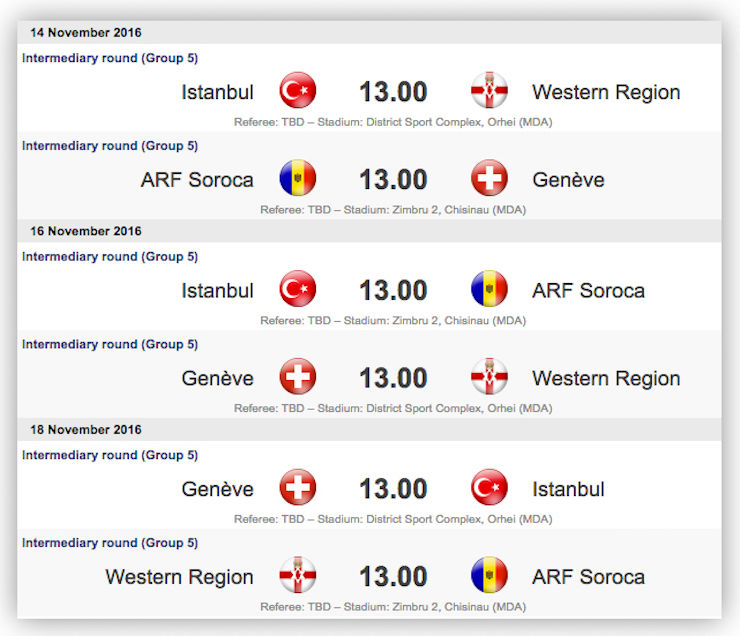Click Northern Ireland flag in first match

tap(489, 90)
